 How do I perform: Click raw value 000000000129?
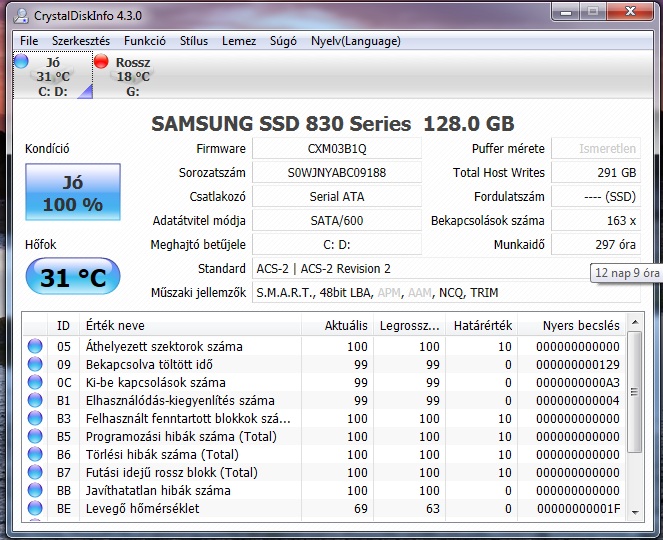[x=578, y=365]
